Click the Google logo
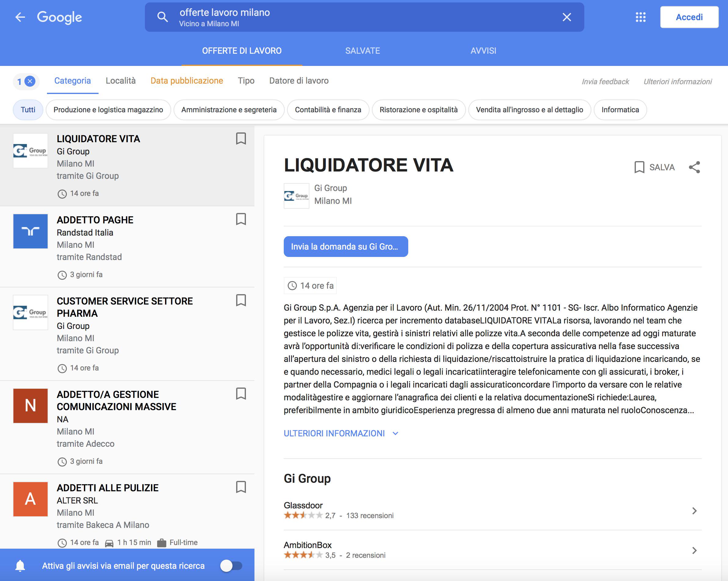This screenshot has height=581, width=728. coord(59,17)
